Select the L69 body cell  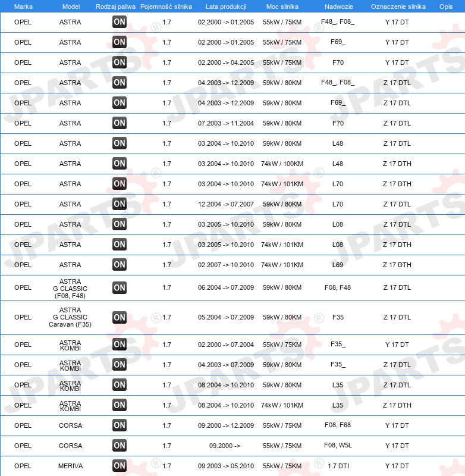(x=338, y=265)
